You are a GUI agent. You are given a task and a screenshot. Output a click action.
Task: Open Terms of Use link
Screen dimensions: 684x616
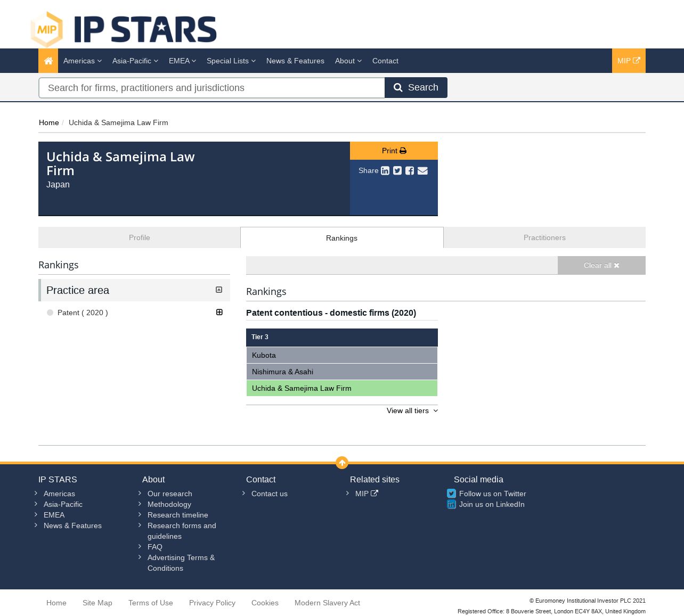(x=151, y=603)
